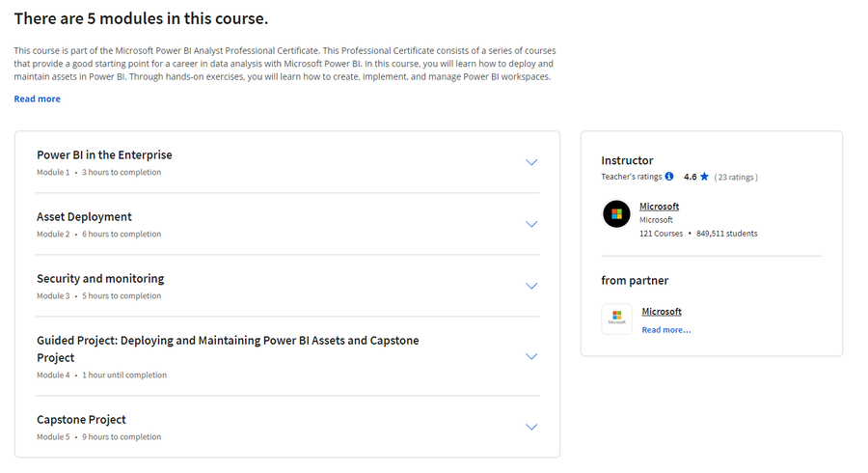Screen dimensions: 868x473
Task: Expand the Capstone Project module chevron
Action: coord(531,427)
